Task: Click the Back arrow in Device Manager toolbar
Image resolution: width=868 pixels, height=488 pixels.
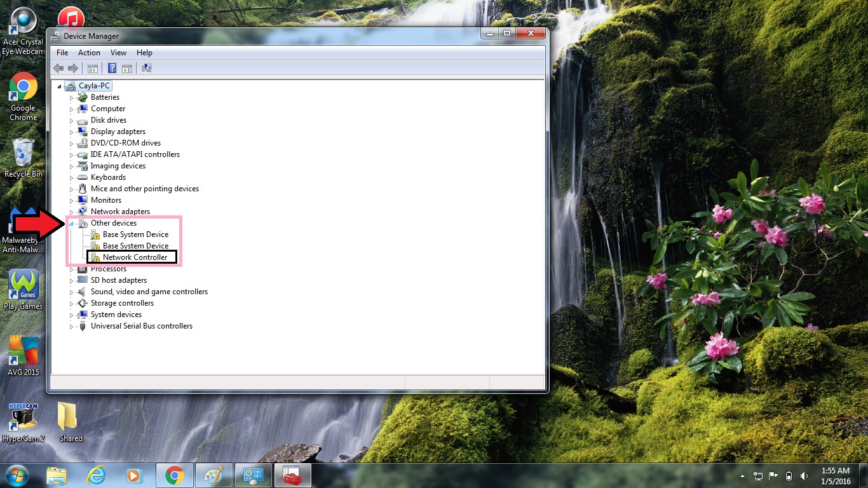Action: pyautogui.click(x=58, y=68)
